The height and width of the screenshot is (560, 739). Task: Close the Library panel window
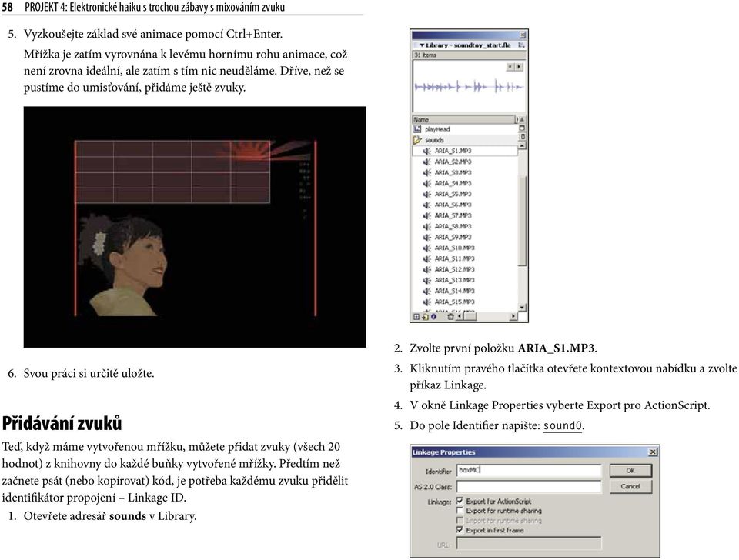click(x=523, y=35)
